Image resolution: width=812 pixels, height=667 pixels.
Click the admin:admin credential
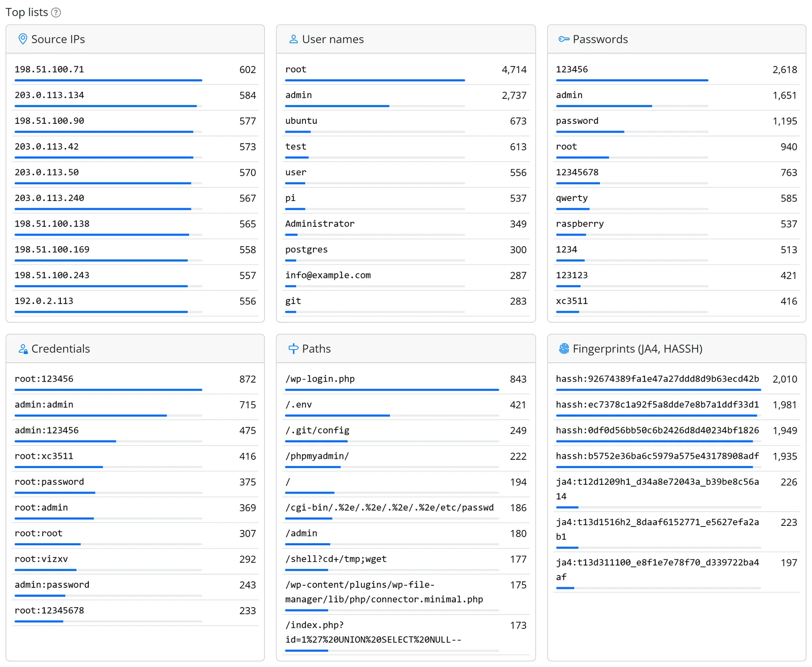[44, 405]
